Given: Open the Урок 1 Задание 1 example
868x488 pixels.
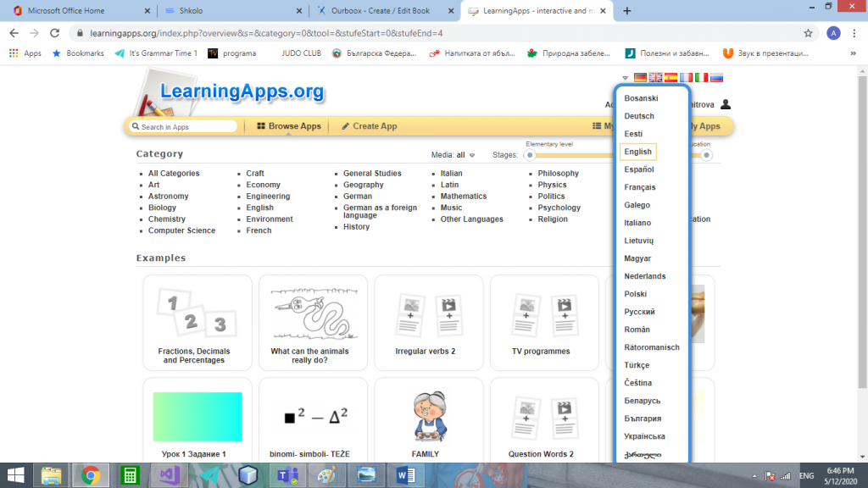Looking at the screenshot, I should pyautogui.click(x=198, y=420).
